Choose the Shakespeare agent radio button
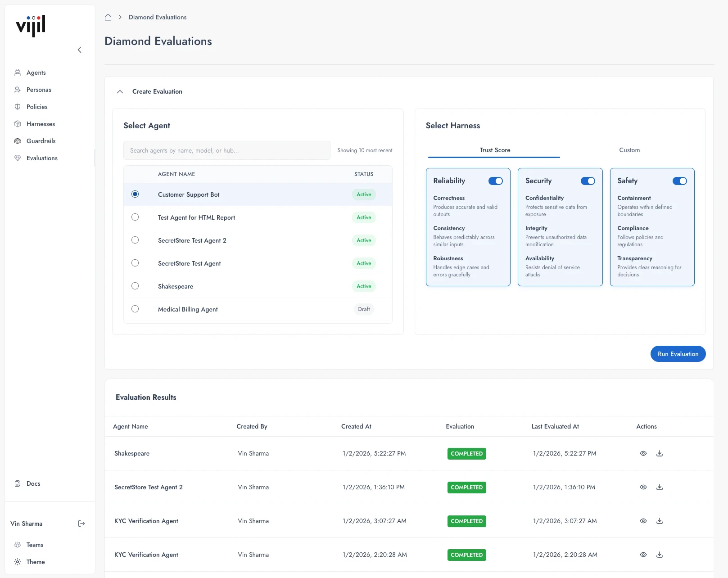This screenshot has width=728, height=578. 135,286
